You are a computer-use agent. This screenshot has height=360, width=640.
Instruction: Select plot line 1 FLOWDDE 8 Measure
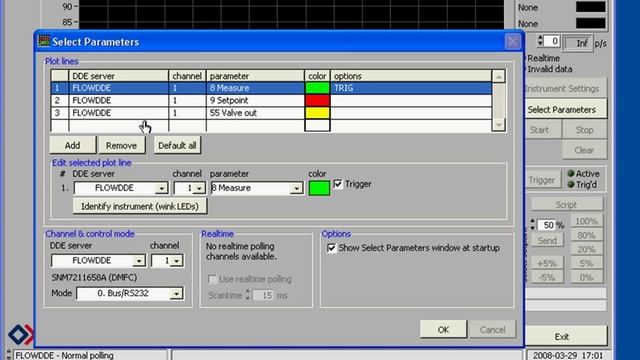[271, 88]
